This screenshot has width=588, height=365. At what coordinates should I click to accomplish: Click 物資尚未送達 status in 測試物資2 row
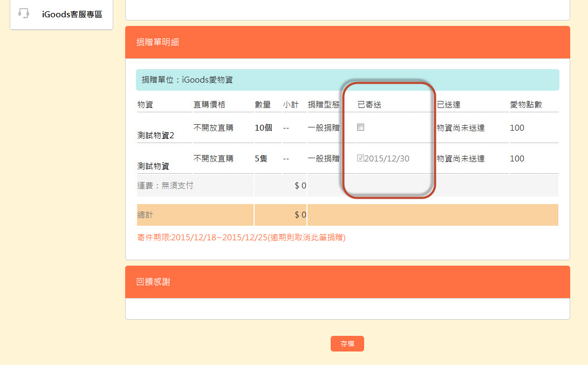click(461, 127)
